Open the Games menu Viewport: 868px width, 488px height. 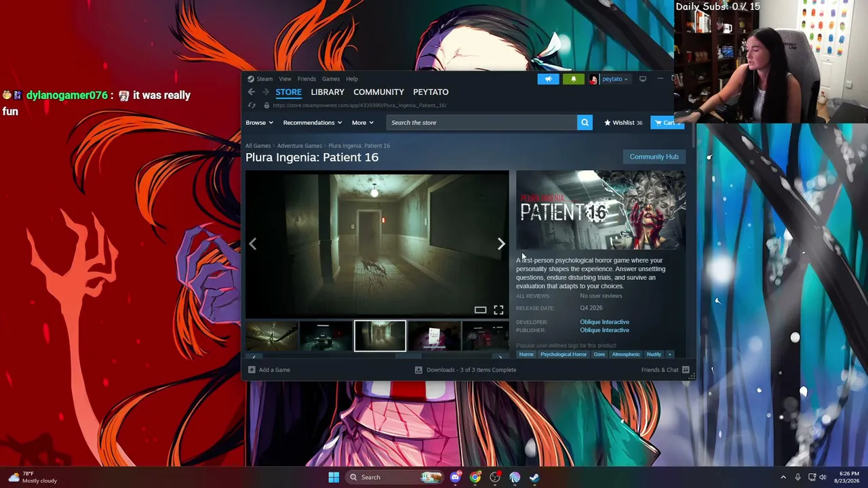[331, 79]
